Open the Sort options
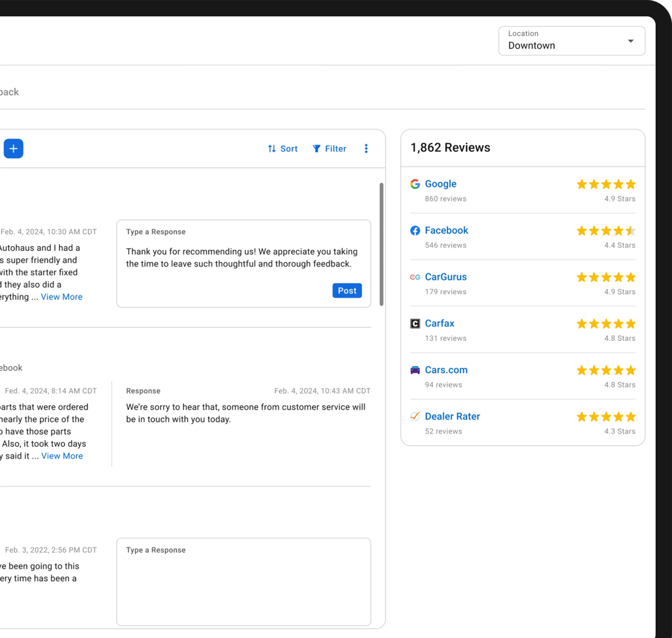Viewport: 672px width, 638px height. point(283,149)
